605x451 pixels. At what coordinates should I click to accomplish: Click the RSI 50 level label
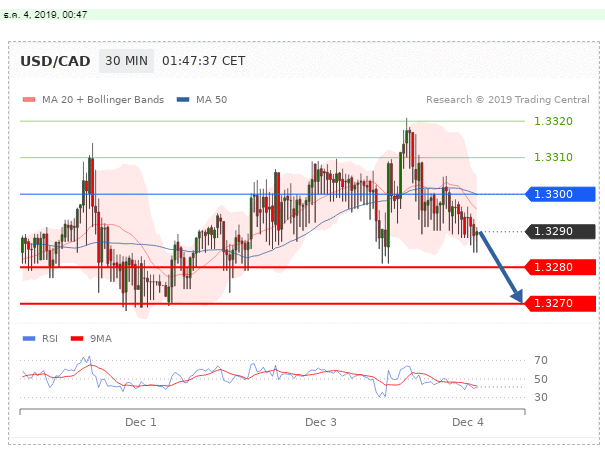pyautogui.click(x=541, y=379)
